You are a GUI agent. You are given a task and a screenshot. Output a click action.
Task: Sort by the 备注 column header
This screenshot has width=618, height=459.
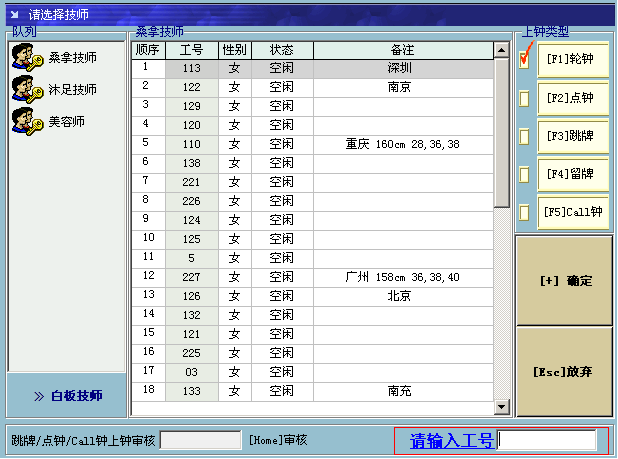[x=403, y=50]
